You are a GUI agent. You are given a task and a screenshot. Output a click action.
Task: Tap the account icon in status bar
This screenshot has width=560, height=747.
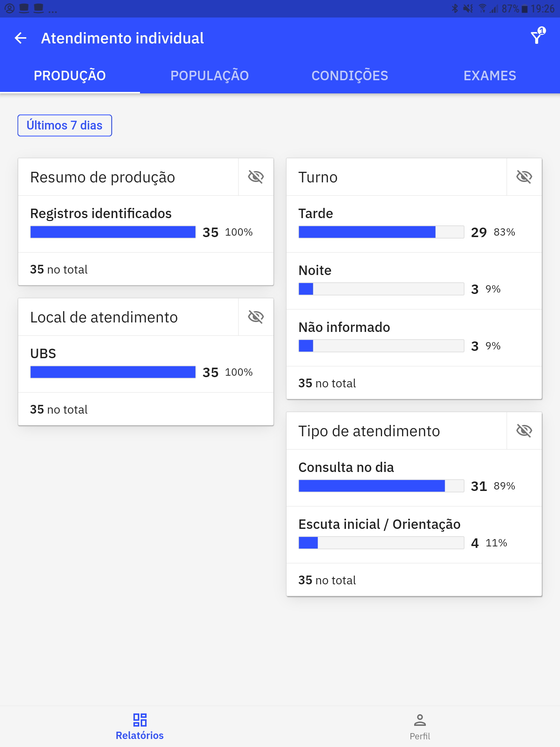point(10,8)
